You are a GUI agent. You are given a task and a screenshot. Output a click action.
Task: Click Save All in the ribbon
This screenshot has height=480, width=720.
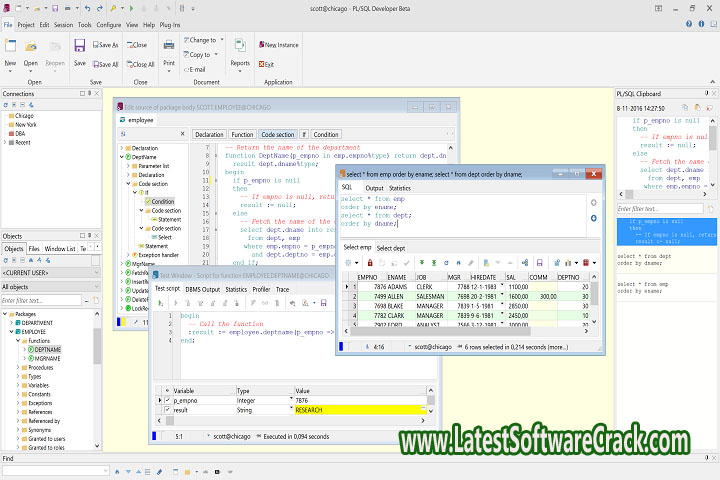pyautogui.click(x=106, y=64)
